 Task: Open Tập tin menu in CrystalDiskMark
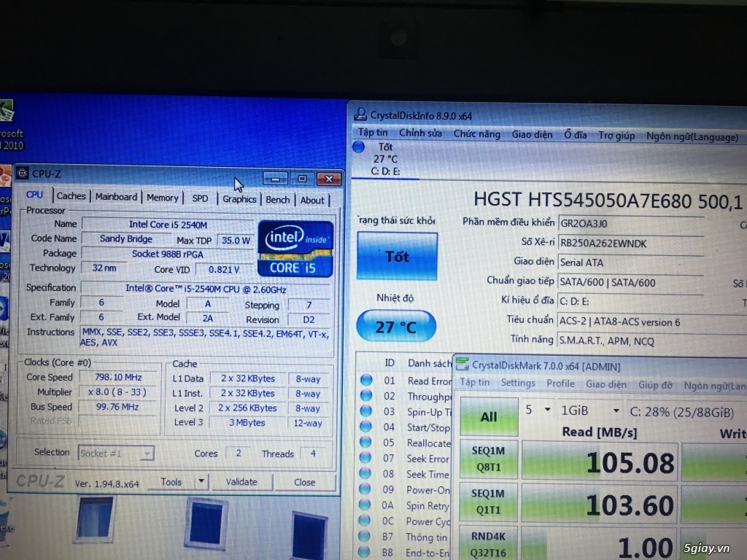(x=474, y=382)
